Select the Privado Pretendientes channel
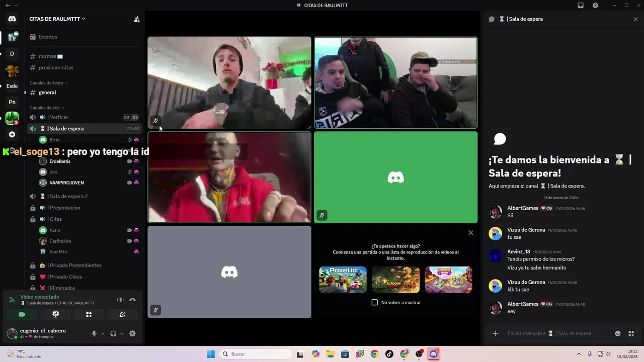This screenshot has width=644, height=362. (84, 265)
